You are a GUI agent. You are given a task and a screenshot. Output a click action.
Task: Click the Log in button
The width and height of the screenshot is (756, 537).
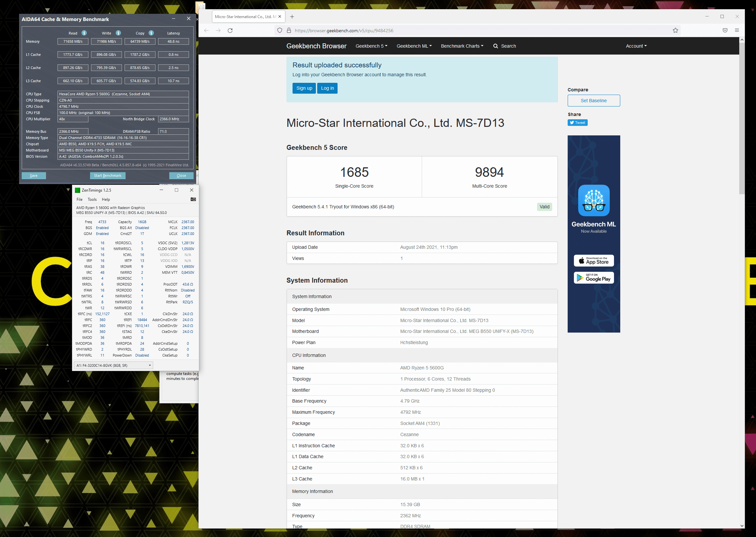coord(327,88)
